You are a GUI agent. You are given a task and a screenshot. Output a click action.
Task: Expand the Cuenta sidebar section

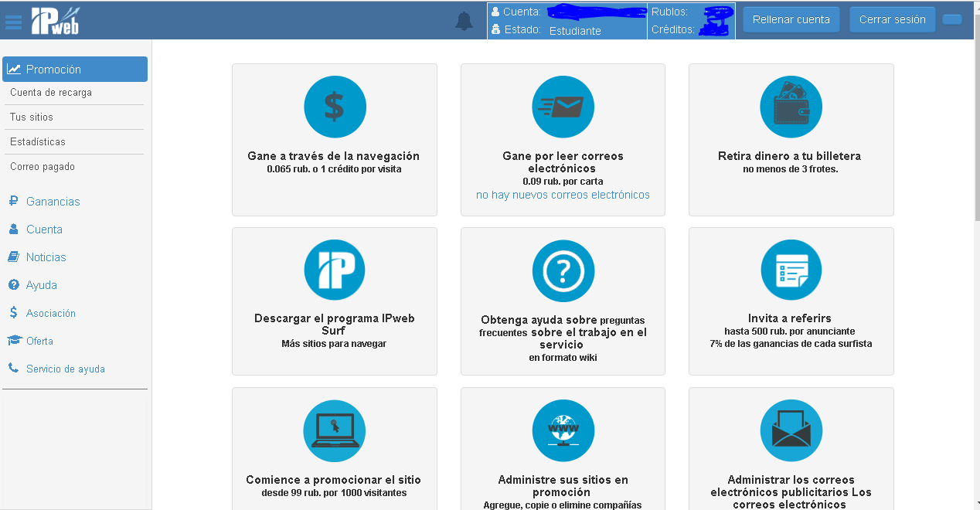coord(44,229)
